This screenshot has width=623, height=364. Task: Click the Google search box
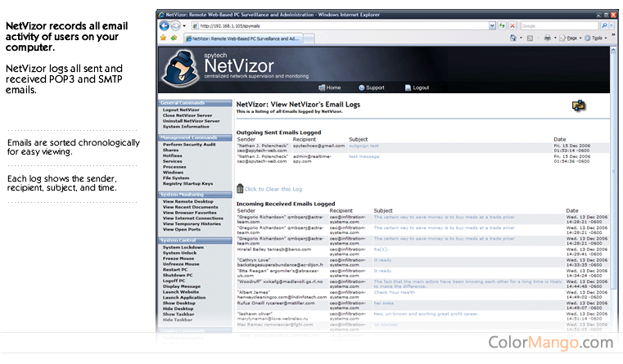point(559,26)
